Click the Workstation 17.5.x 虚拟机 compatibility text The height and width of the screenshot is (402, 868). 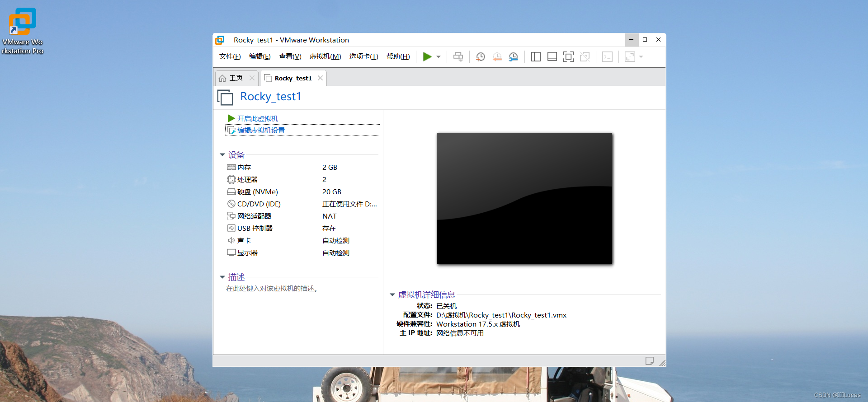(x=478, y=324)
